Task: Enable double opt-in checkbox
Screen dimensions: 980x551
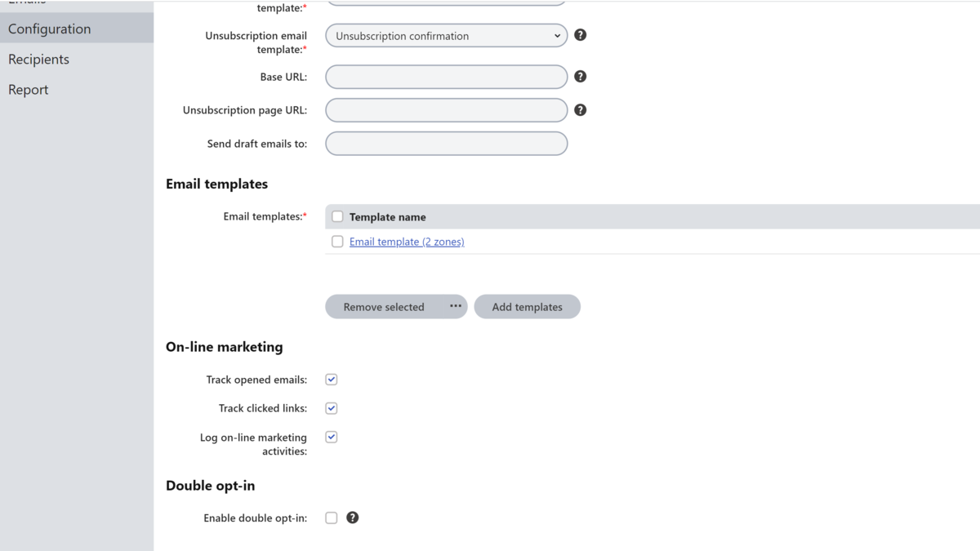Action: click(332, 518)
